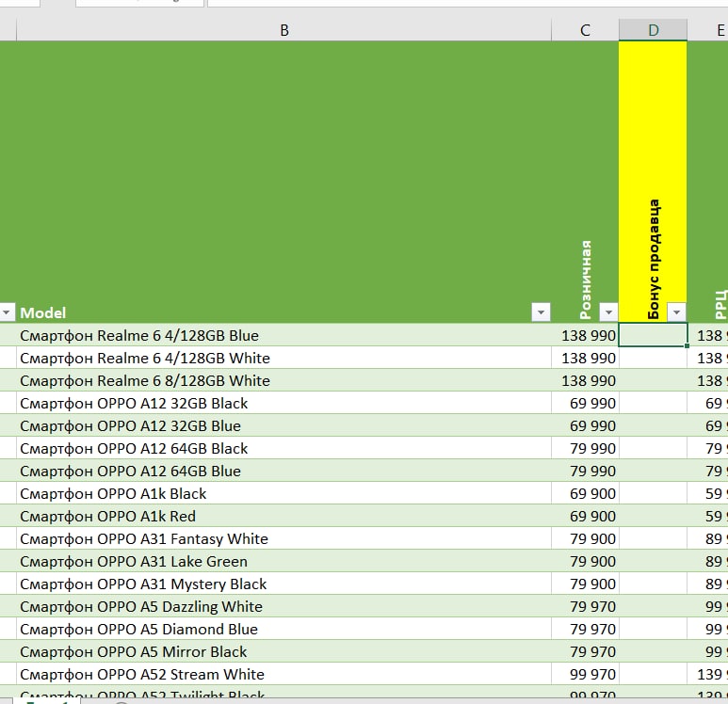Select cell Смартфон OPPO A5 Dazzling White

(283, 606)
